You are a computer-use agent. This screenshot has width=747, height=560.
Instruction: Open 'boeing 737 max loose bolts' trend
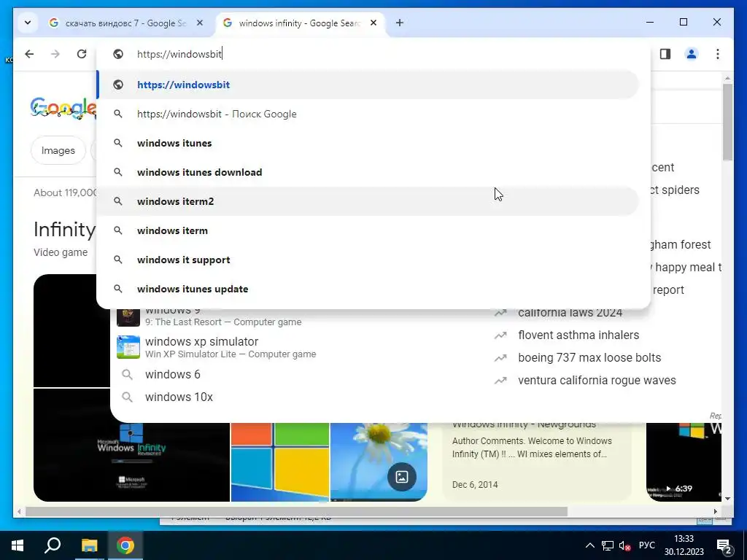coord(589,357)
